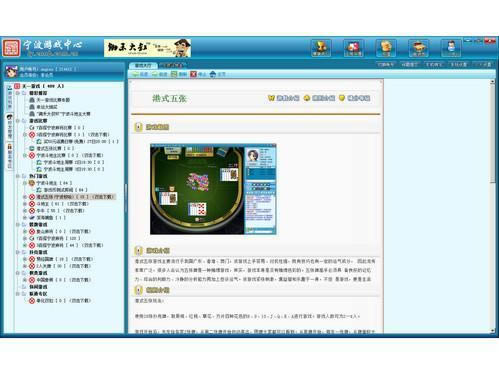Viewport: 499px width, 375px height.
Task: Click the page scrollbar up arrow
Action: coord(492,82)
